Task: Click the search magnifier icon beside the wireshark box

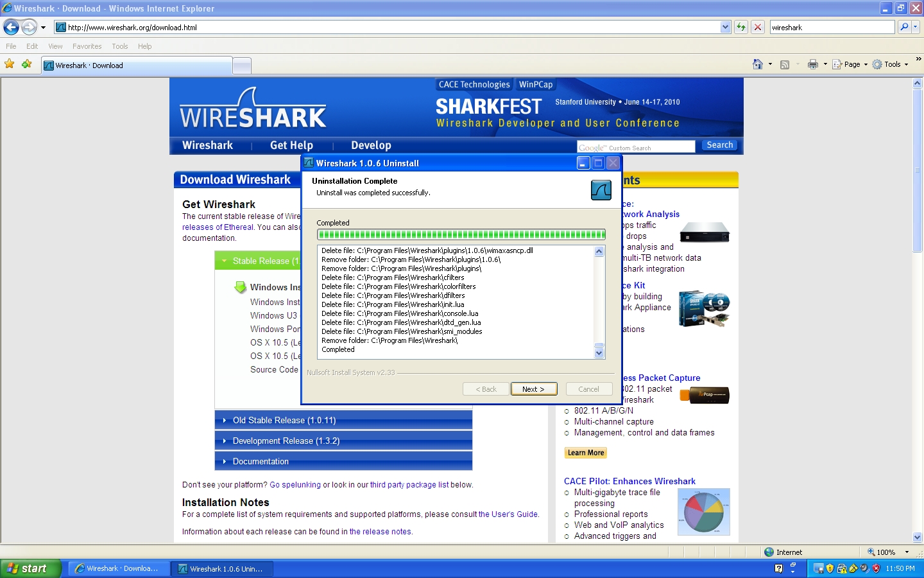Action: click(904, 27)
